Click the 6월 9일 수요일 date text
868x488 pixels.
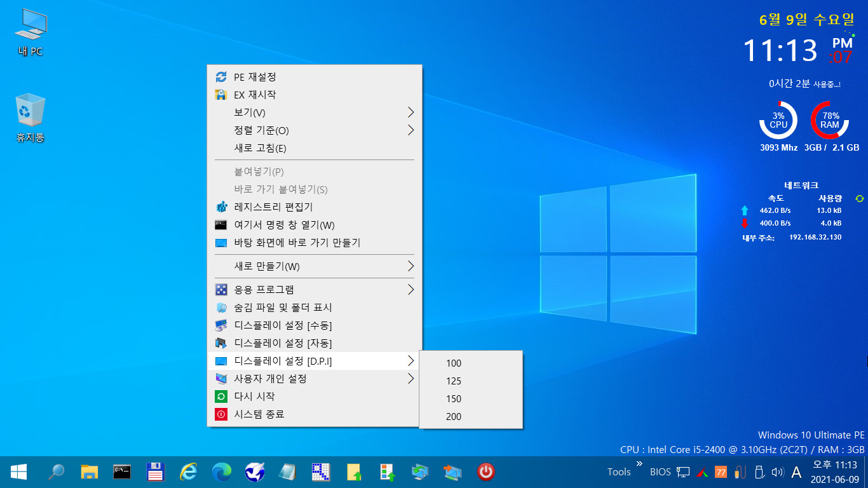(x=807, y=20)
